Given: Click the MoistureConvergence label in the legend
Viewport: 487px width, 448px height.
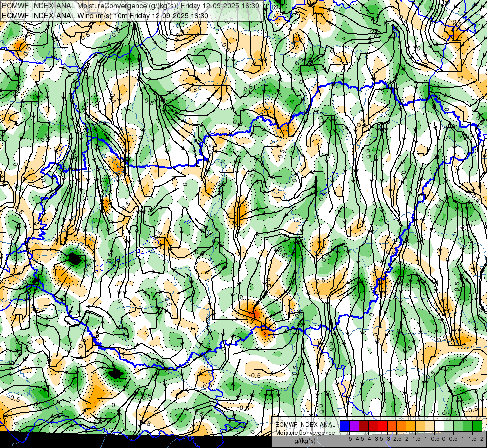Looking at the screenshot, I should pos(305,433).
